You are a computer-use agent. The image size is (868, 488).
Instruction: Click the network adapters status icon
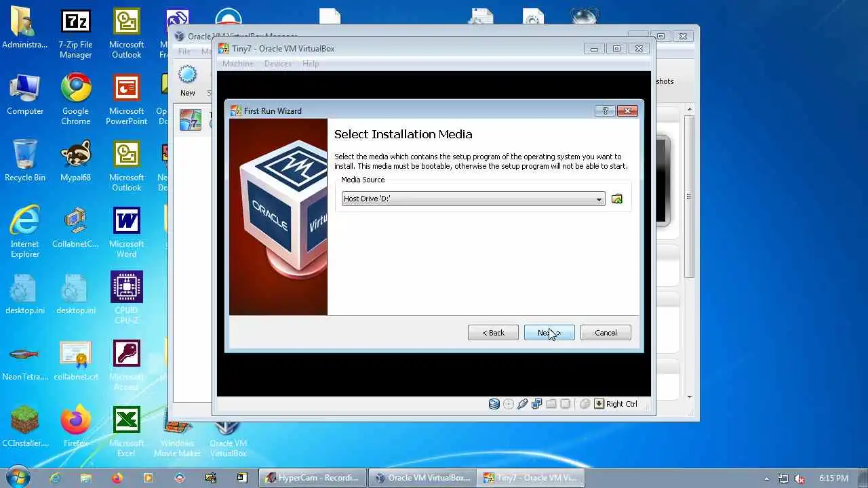click(537, 404)
